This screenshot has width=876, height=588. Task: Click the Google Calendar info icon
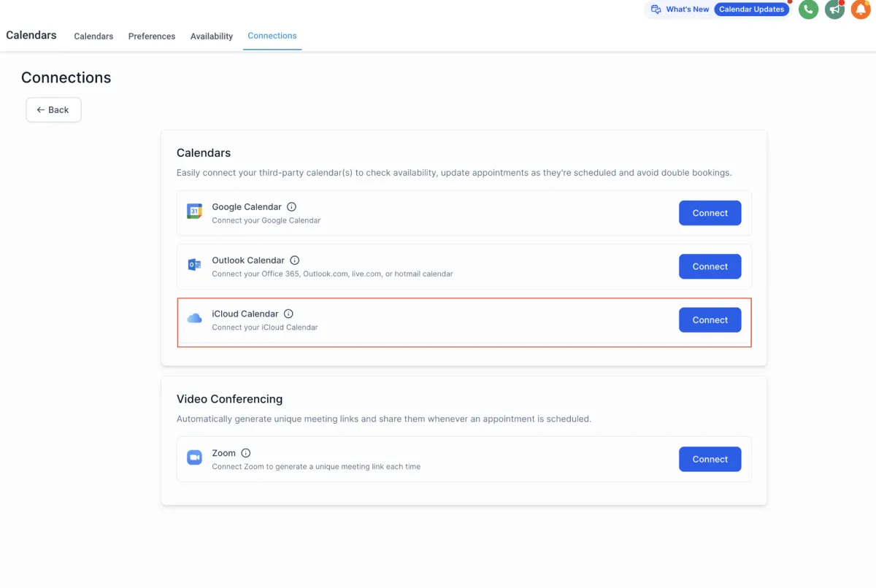[292, 207]
